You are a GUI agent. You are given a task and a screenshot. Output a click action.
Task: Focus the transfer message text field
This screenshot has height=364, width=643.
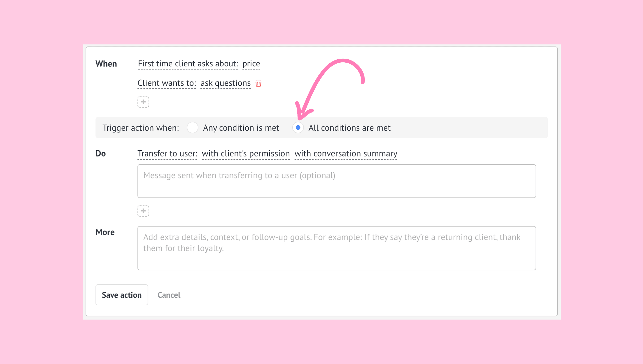(336, 181)
